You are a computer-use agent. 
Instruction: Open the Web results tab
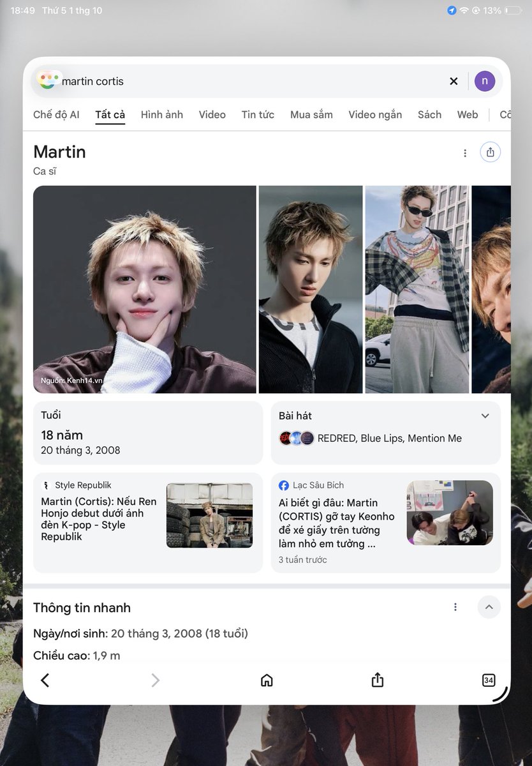pos(468,115)
